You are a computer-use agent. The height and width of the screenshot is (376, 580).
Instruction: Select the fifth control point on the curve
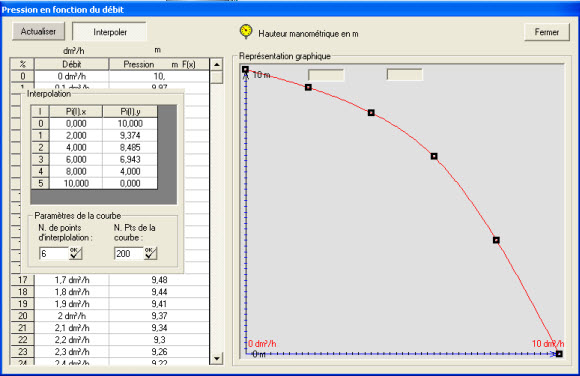click(496, 240)
